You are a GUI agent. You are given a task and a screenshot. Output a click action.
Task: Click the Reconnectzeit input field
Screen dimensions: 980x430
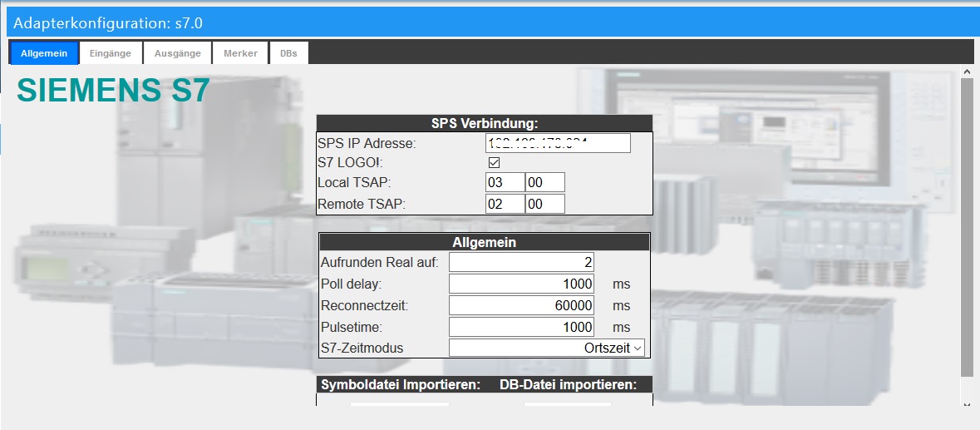click(x=521, y=305)
